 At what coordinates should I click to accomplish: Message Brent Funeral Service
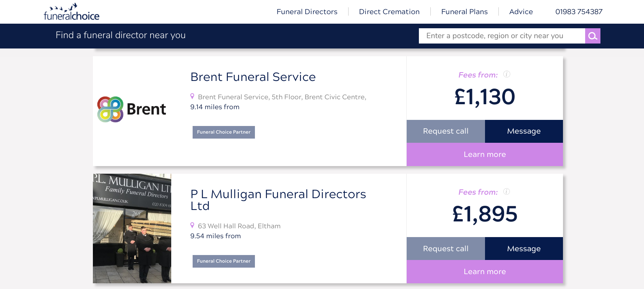coord(524,131)
